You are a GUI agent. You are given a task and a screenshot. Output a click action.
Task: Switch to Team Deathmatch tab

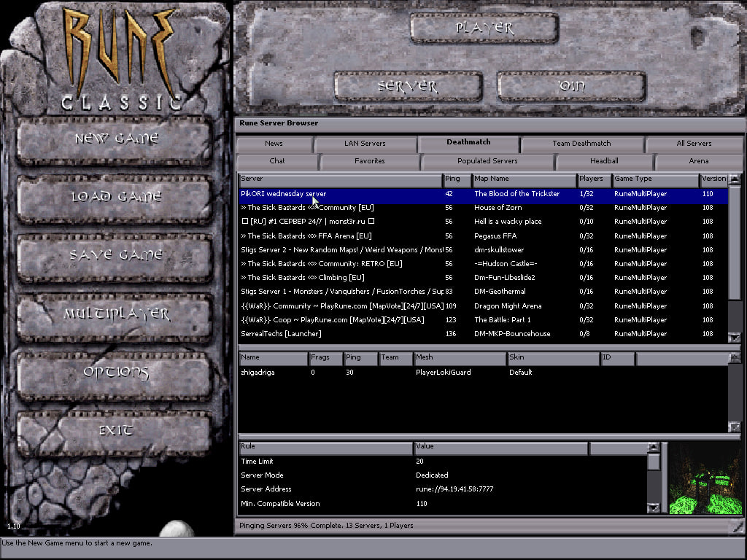(x=581, y=144)
